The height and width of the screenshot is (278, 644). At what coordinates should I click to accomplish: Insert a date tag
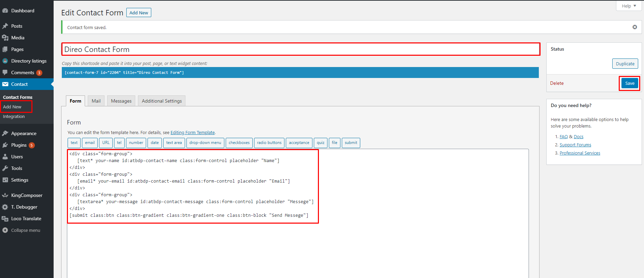[155, 143]
